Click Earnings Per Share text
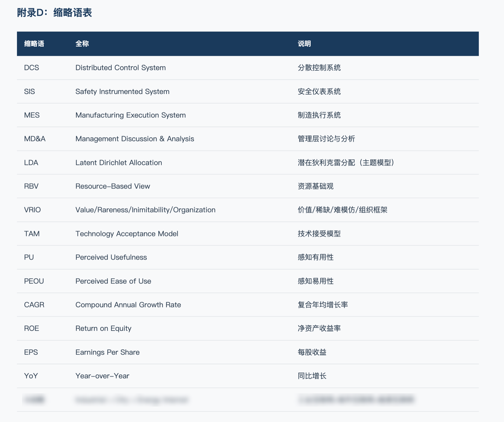This screenshot has width=504, height=422. click(x=107, y=352)
